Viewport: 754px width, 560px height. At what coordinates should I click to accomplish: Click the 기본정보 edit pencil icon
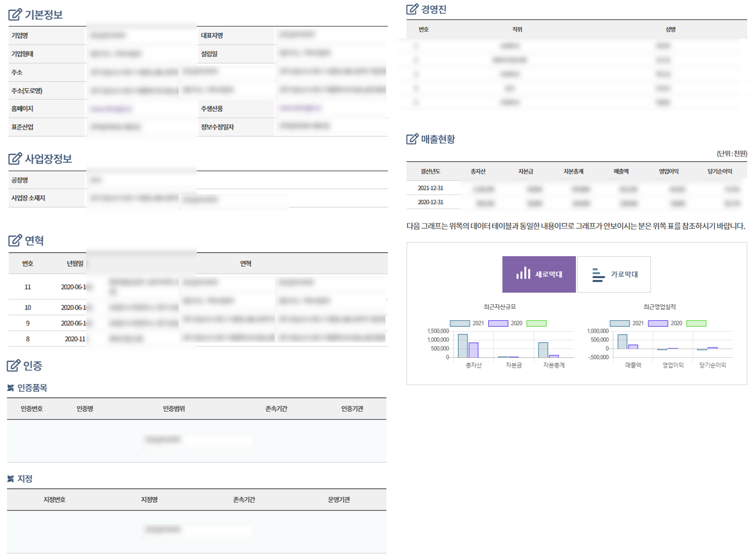point(15,14)
